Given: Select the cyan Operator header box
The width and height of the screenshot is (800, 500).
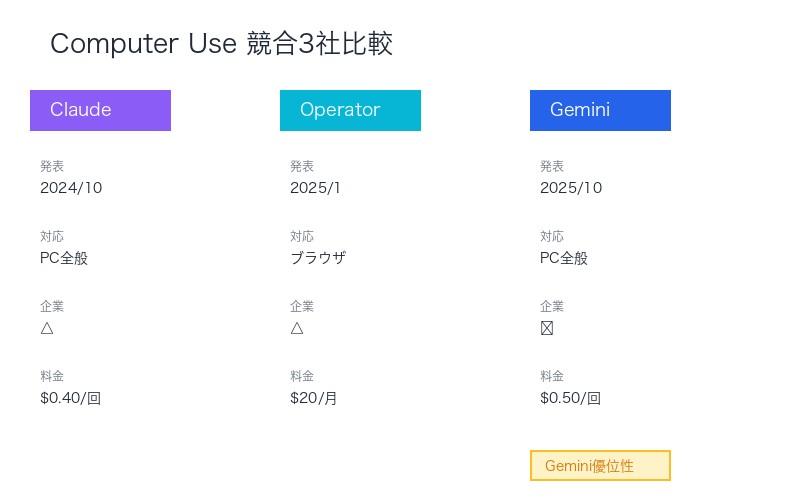Looking at the screenshot, I should (x=350, y=110).
